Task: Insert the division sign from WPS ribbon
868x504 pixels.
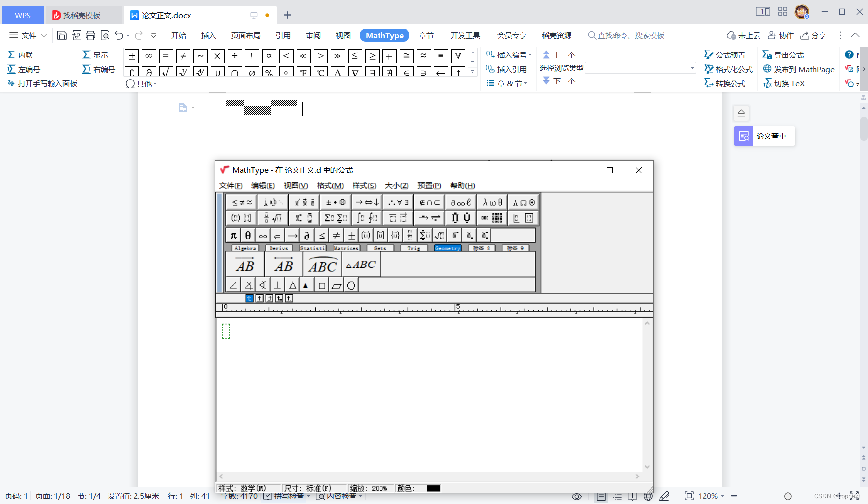Action: click(235, 56)
